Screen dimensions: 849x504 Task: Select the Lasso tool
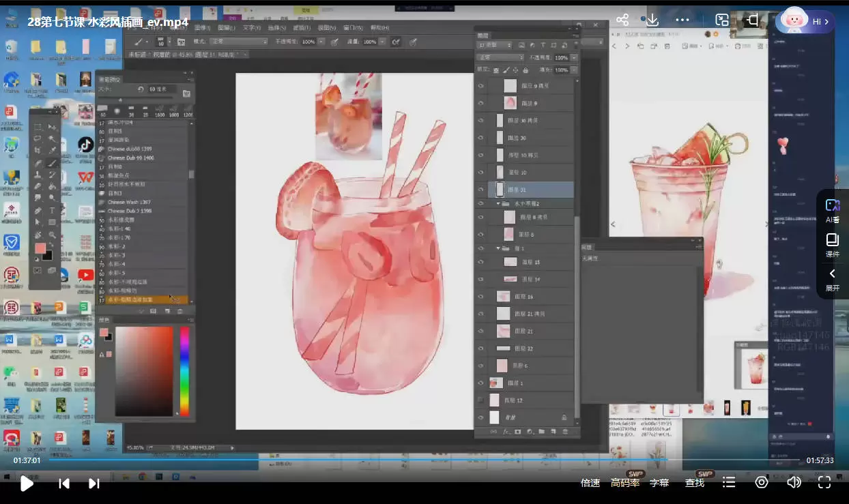tap(38, 138)
